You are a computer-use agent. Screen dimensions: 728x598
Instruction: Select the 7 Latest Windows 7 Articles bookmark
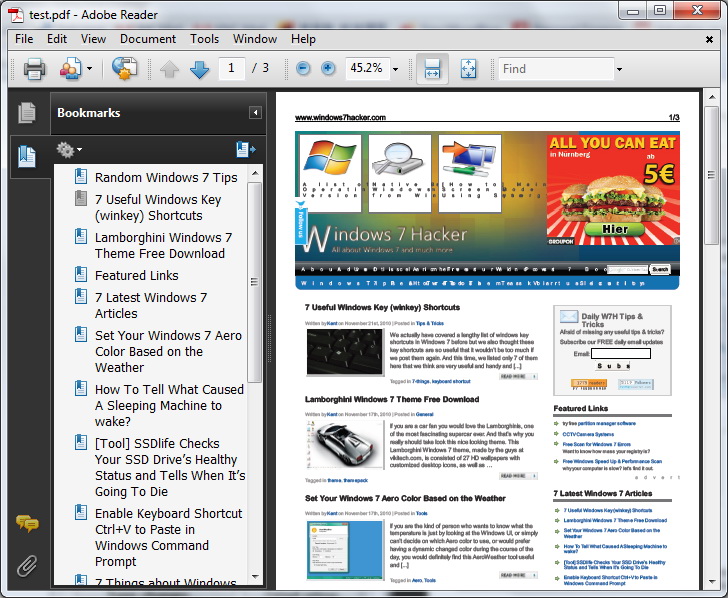tap(151, 306)
